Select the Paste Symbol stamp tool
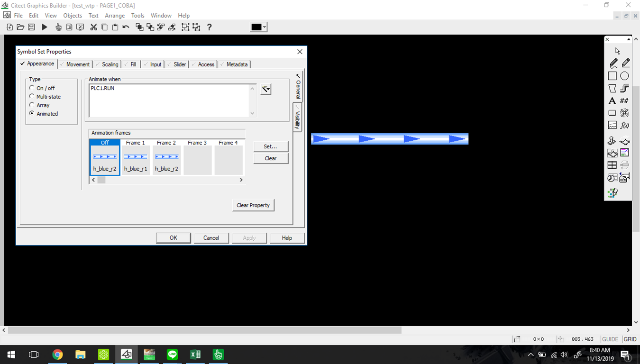This screenshot has width=640, height=364. pyautogui.click(x=612, y=141)
